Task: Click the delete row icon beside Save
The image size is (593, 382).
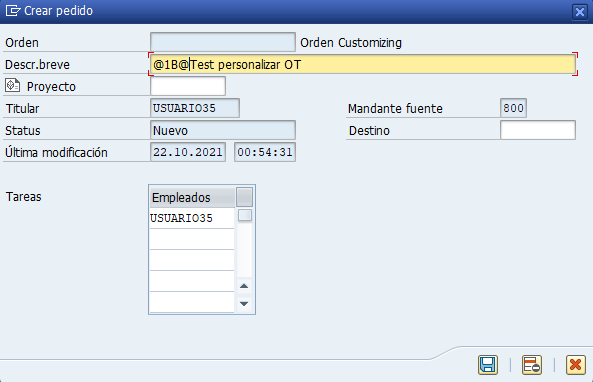Action: (x=532, y=365)
